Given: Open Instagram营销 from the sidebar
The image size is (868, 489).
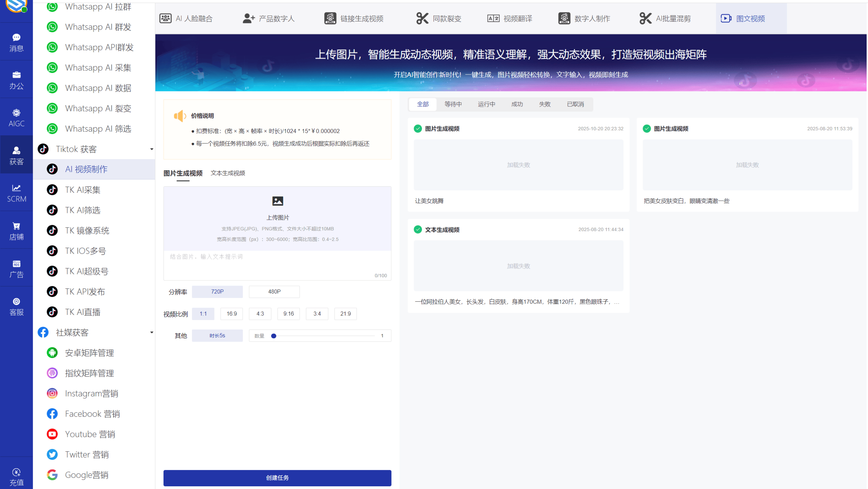Looking at the screenshot, I should point(92,393).
